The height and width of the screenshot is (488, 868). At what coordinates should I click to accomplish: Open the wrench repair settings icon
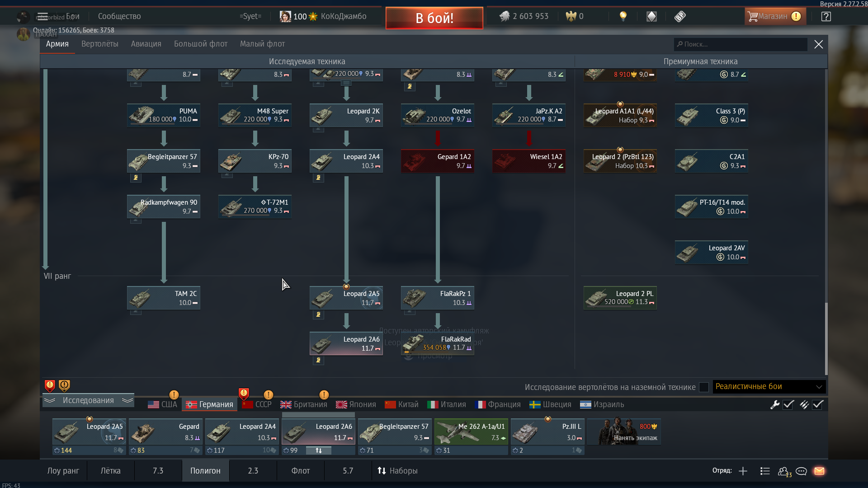[x=775, y=404]
